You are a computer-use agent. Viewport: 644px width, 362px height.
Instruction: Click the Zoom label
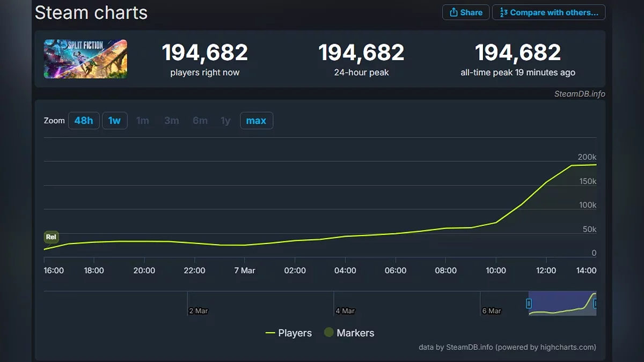[x=54, y=121]
